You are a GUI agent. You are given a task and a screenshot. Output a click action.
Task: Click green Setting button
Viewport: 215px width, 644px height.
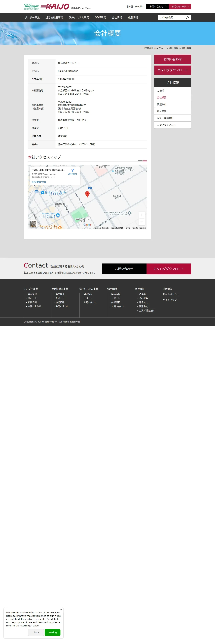tap(53, 632)
